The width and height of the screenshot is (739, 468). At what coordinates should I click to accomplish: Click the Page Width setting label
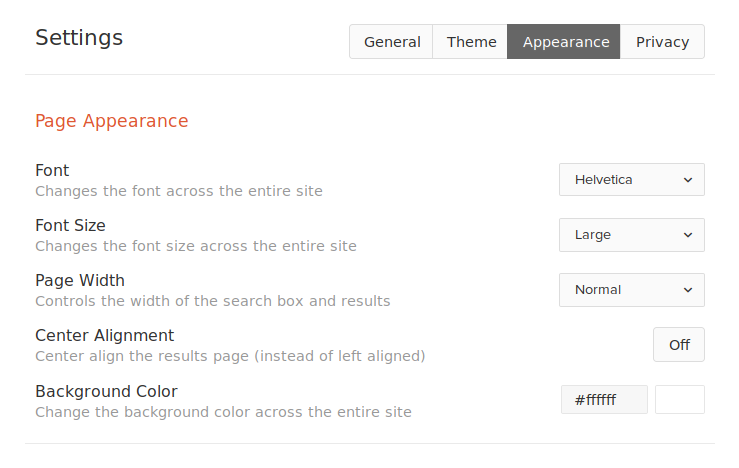coord(80,280)
